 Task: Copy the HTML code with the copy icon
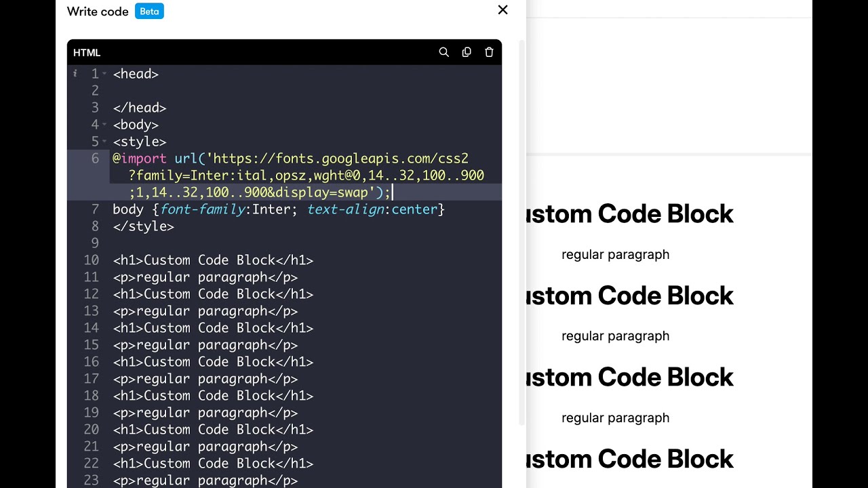click(x=467, y=52)
